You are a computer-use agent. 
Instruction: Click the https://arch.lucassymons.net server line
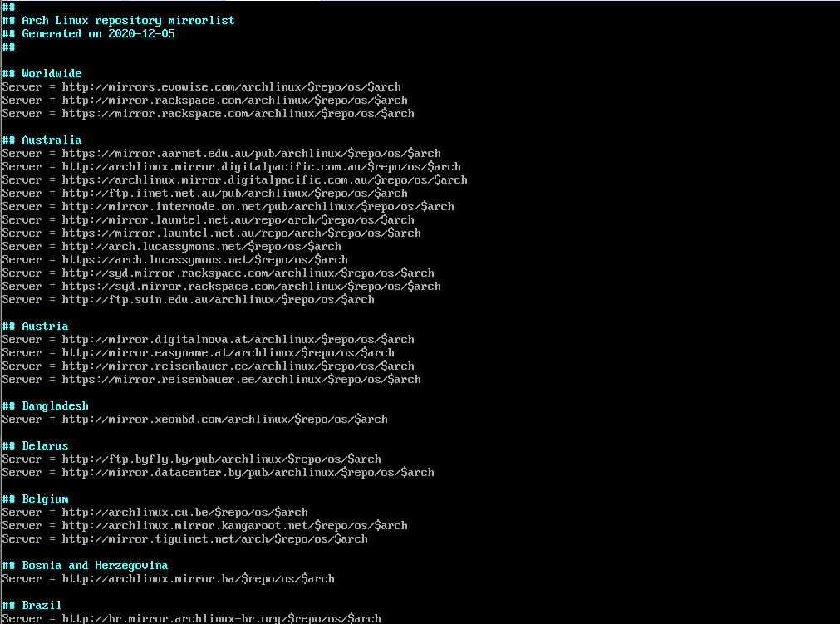click(x=174, y=260)
